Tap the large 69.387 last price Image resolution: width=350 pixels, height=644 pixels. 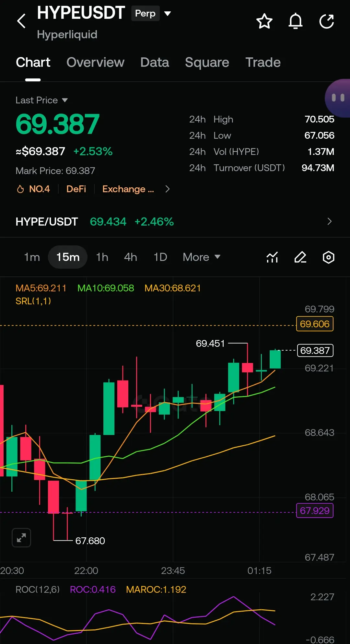[58, 124]
